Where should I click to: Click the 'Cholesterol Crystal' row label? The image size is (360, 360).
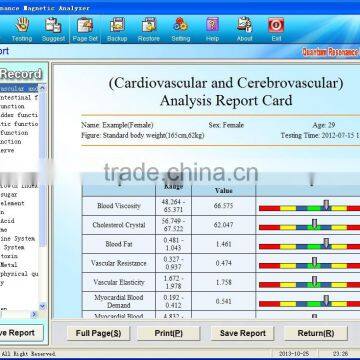[119, 225]
